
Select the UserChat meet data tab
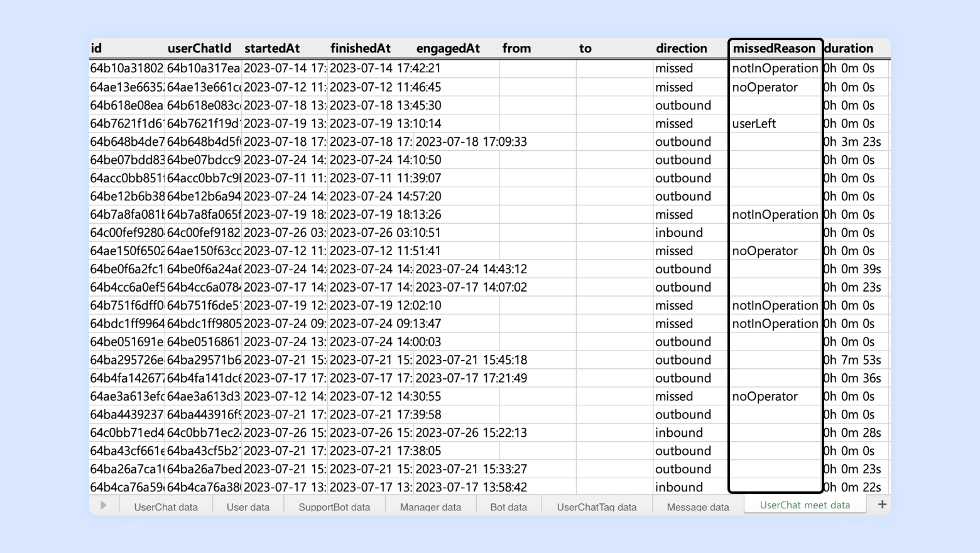click(805, 505)
